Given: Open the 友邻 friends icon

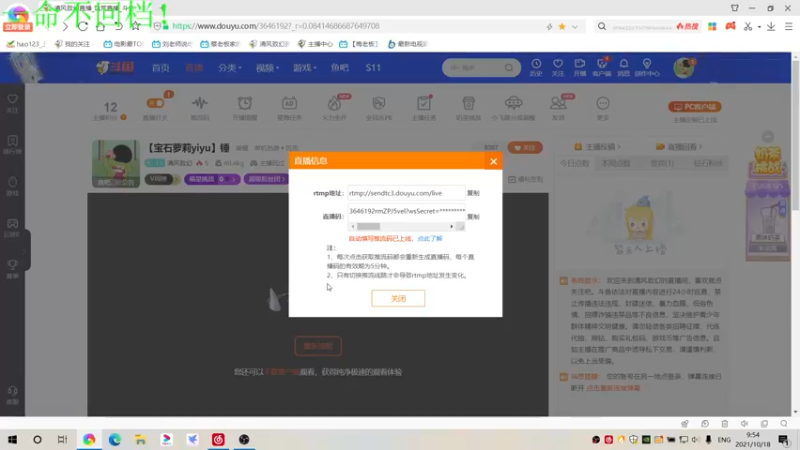Looking at the screenshot, I should [x=558, y=104].
